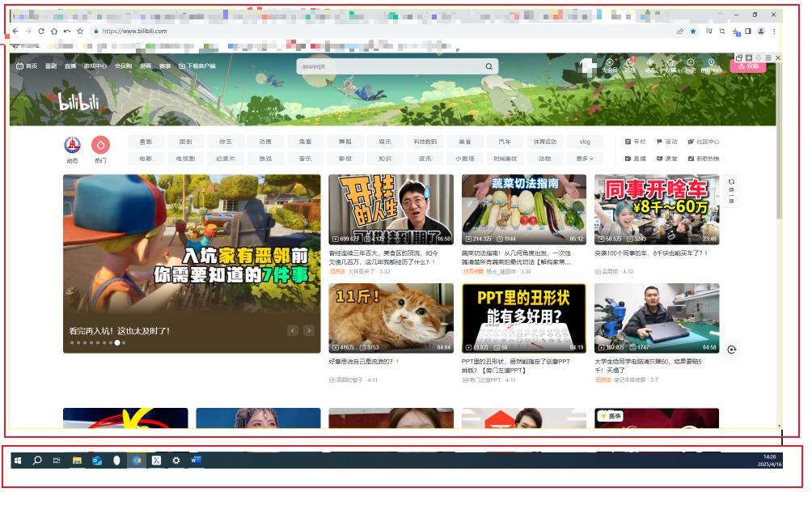The image size is (812, 505).
Task: Click the 换一换 refresh recommendations button
Action: [731, 191]
